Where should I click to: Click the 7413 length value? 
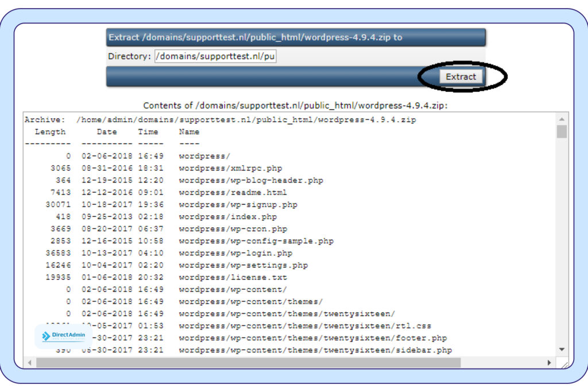tap(61, 192)
